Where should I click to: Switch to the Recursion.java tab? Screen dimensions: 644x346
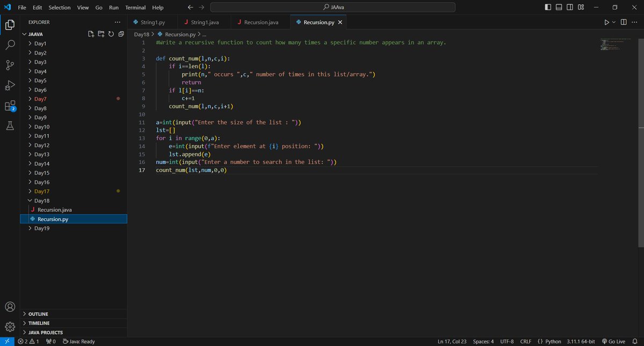[x=261, y=23]
